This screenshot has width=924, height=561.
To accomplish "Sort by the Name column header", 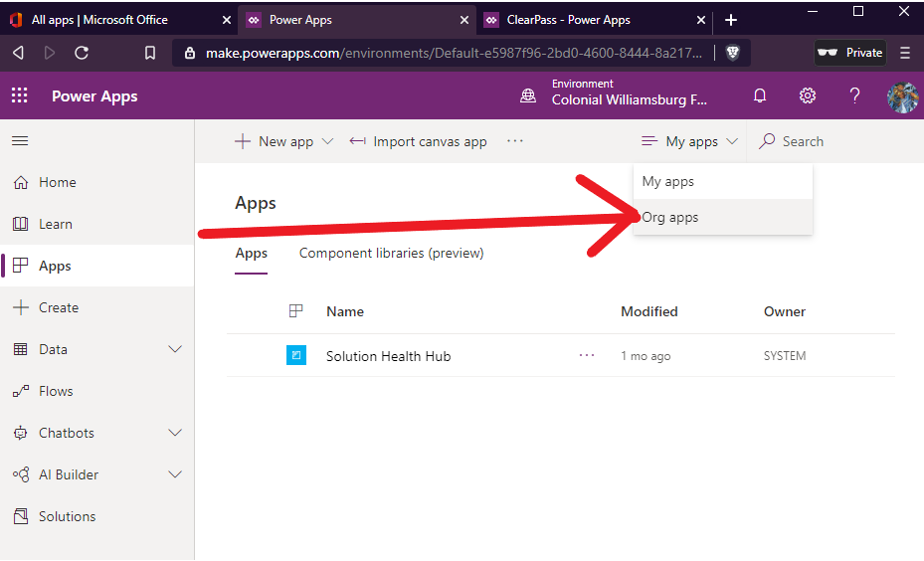I will (345, 311).
